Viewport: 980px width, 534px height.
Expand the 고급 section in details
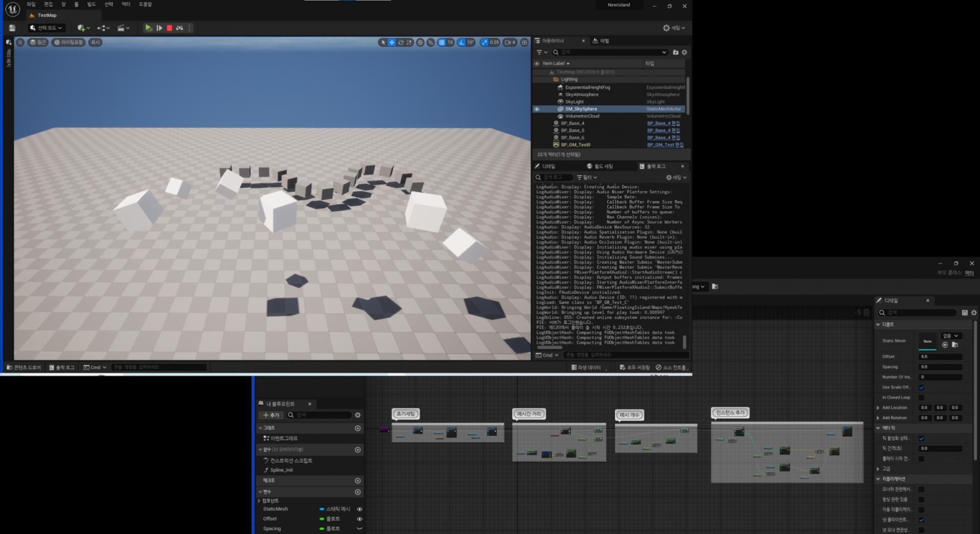pyautogui.click(x=878, y=469)
